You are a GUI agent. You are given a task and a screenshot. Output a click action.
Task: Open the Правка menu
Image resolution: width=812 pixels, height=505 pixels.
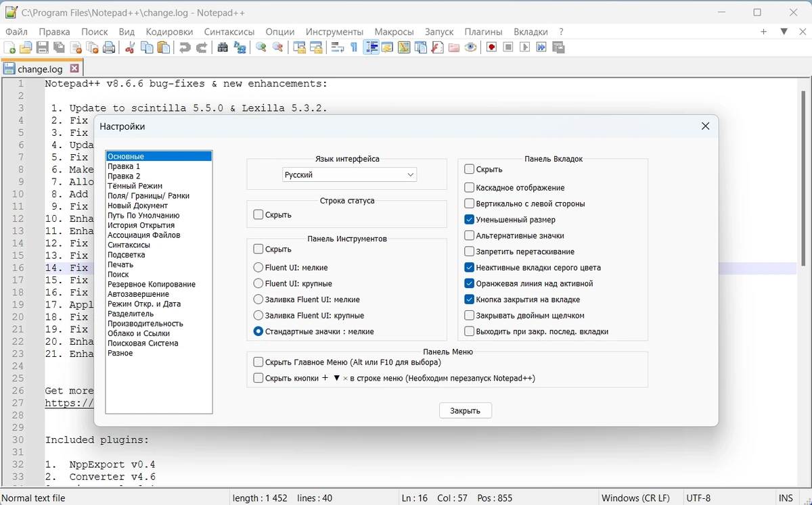tap(54, 32)
